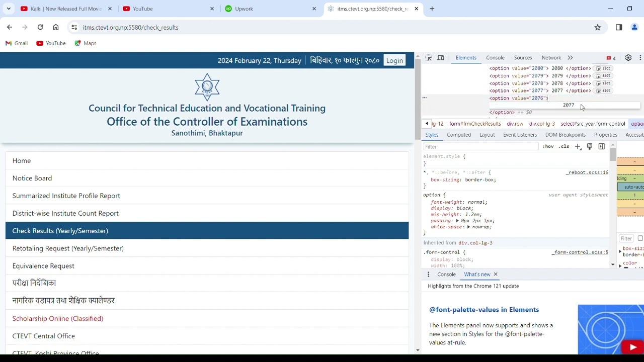Select select#src_year.form-control breadcrumb

[593, 124]
